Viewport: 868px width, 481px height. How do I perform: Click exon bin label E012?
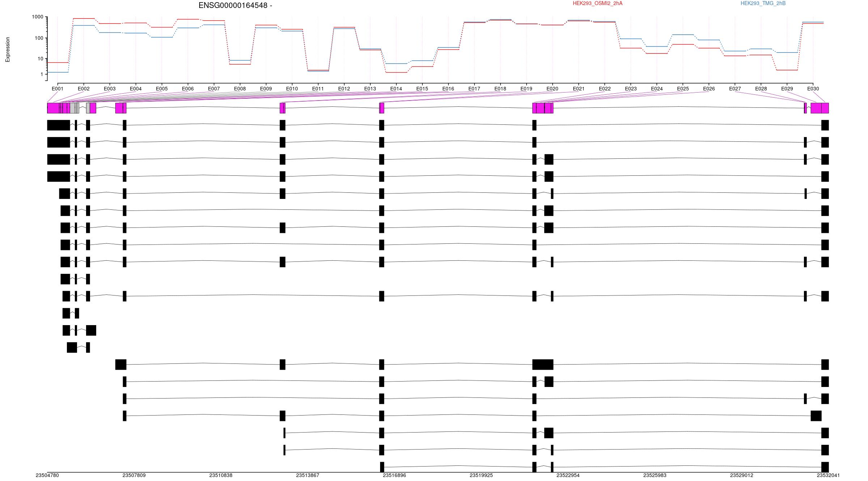click(344, 89)
